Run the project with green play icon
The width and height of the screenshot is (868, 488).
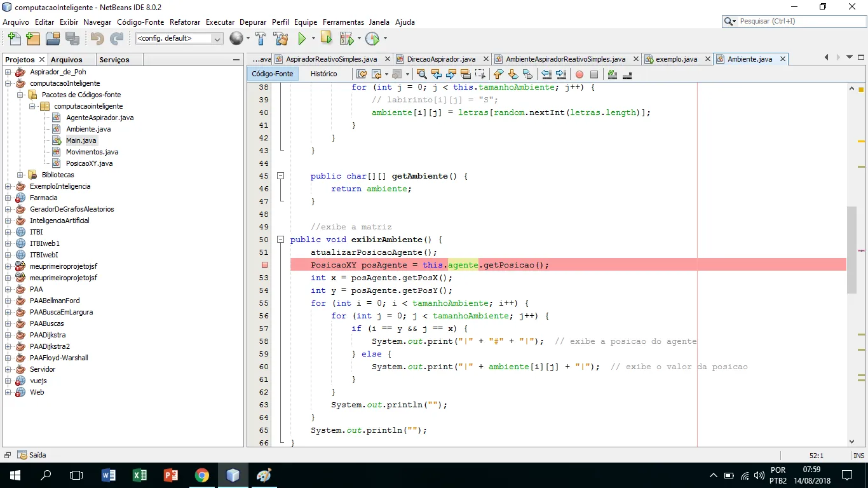tap(302, 39)
